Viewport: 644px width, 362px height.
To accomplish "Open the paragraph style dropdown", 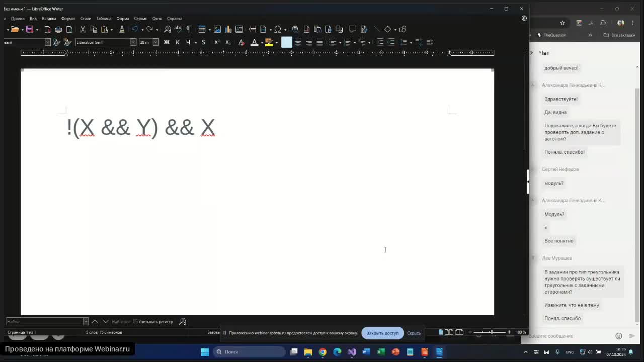I will [48, 42].
